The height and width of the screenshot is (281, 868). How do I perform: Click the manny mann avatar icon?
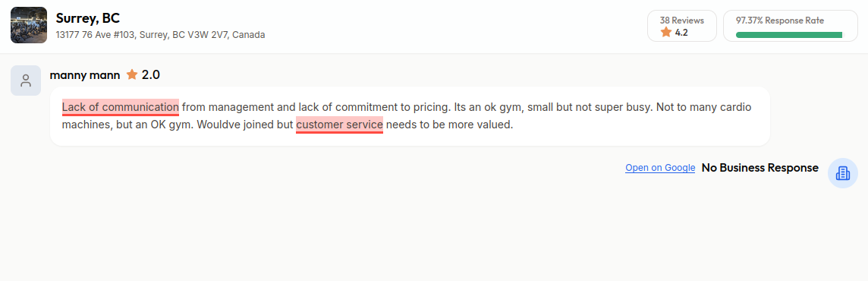tap(26, 81)
